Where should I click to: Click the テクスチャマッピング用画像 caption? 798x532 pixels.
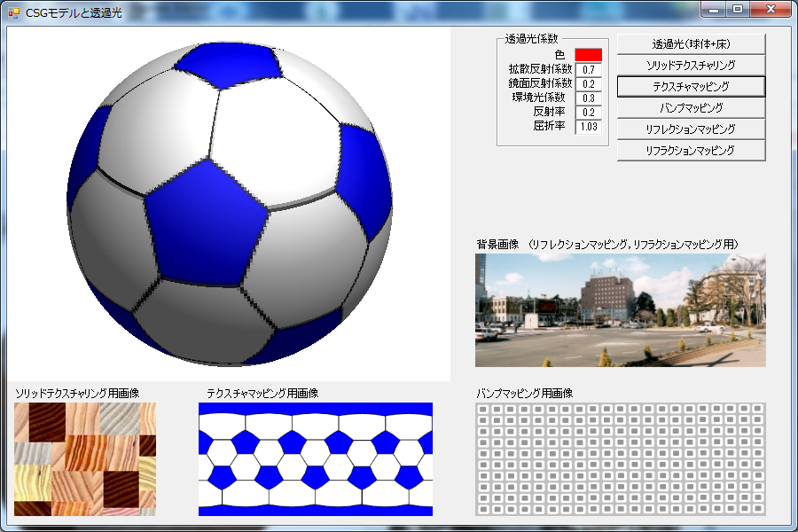coord(262,393)
